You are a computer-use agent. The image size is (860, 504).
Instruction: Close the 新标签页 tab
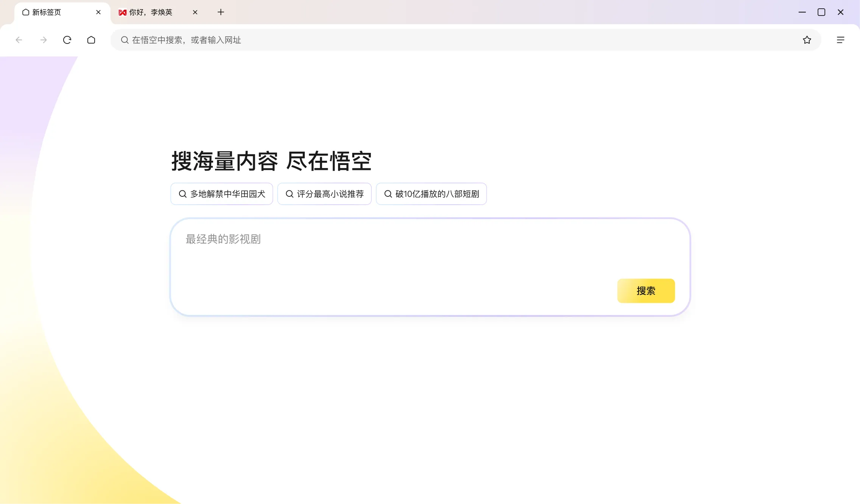[x=98, y=12]
